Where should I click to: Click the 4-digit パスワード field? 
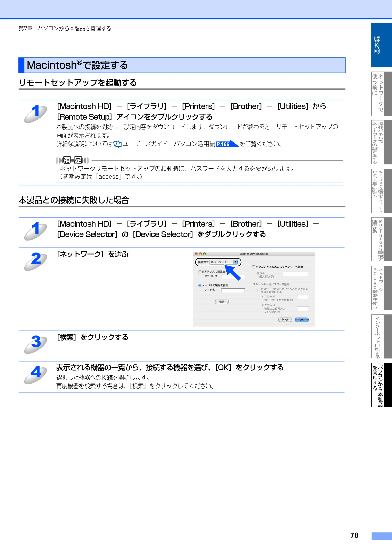tap(303, 297)
